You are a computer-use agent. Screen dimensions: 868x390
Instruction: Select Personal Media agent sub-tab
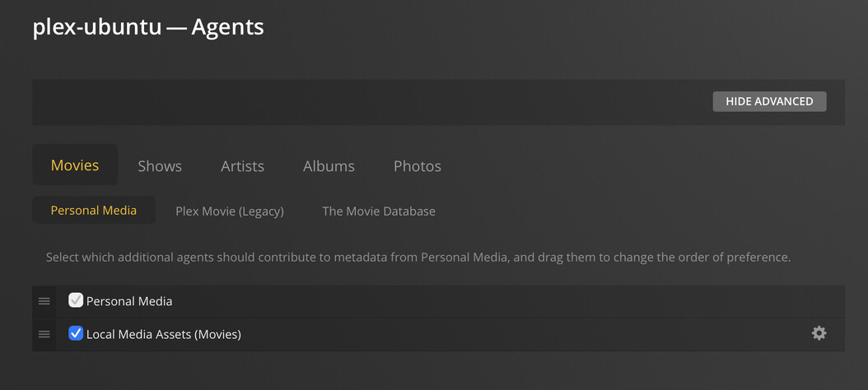point(94,211)
